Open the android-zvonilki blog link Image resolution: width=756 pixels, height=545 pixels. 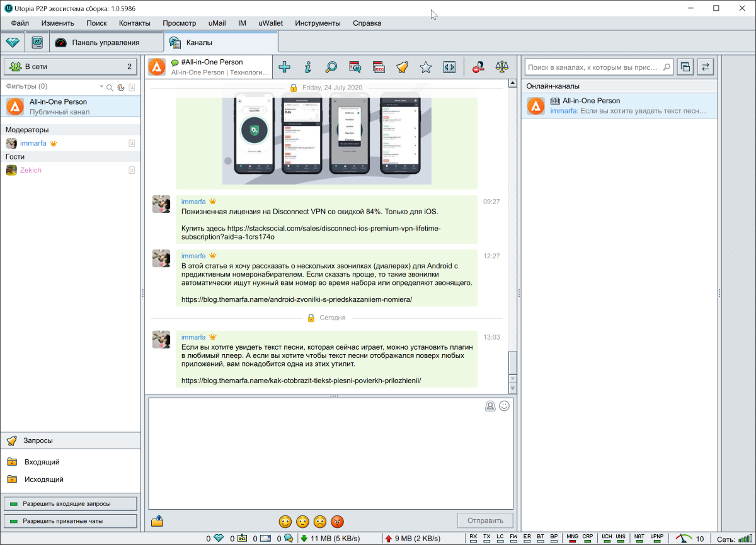297,299
